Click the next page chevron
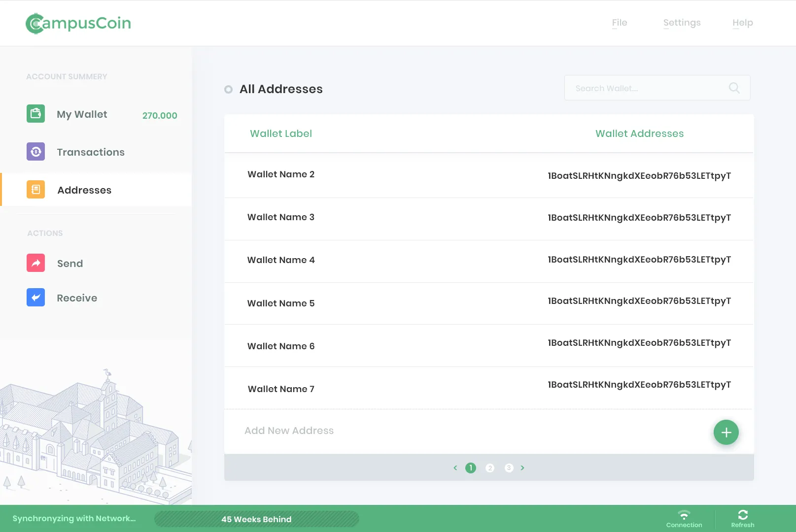Screen dimensions: 796x532 (522, 468)
